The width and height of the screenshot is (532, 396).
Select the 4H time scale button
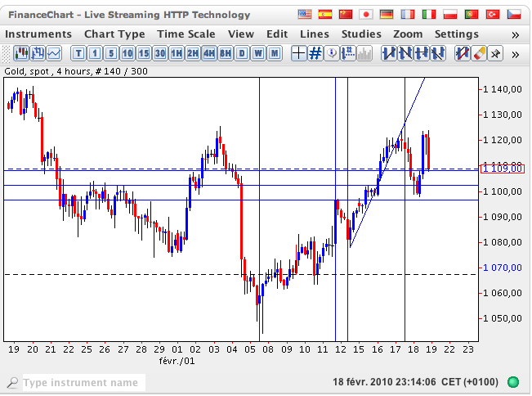208,53
